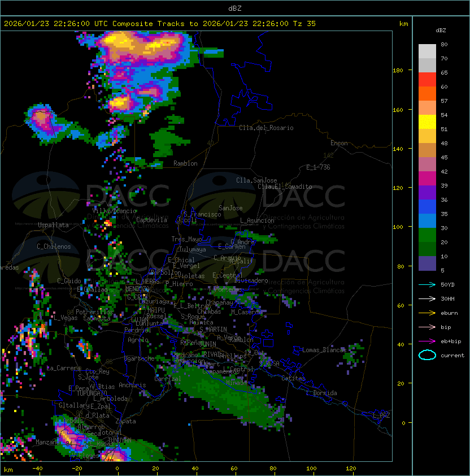
Task: Click the 'current' legend label
Action: (x=452, y=356)
